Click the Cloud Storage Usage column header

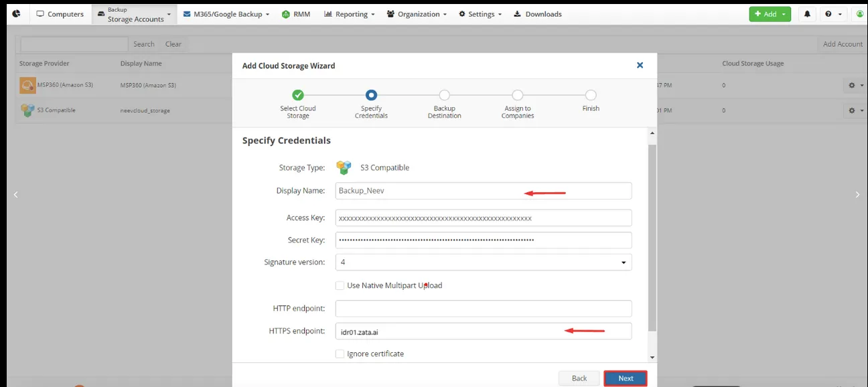click(x=753, y=64)
